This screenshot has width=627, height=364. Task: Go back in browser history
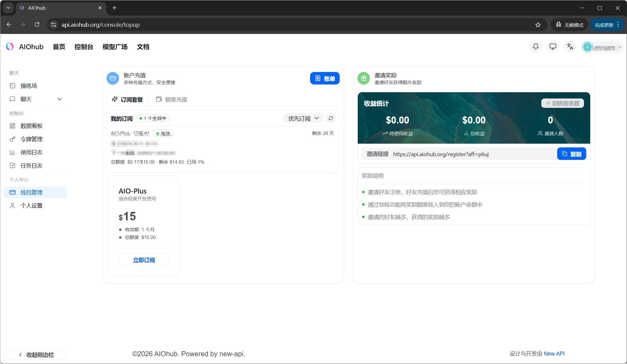pyautogui.click(x=9, y=25)
